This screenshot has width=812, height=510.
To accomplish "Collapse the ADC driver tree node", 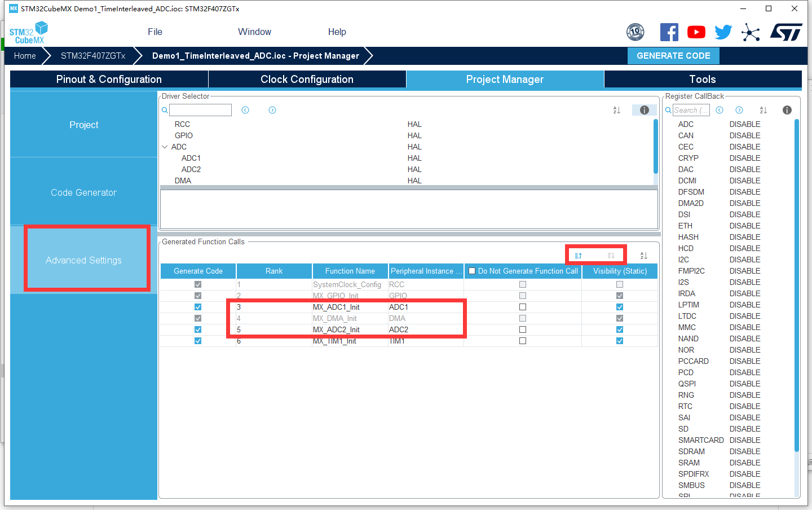I will (165, 147).
